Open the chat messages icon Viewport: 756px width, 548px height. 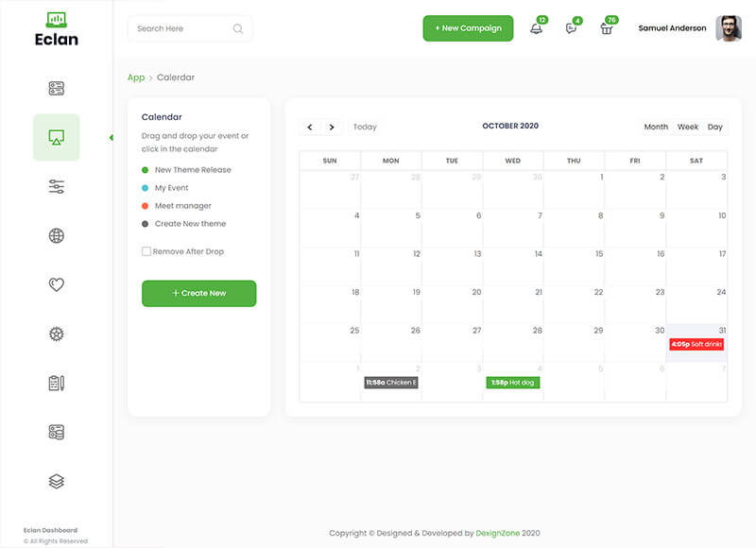[571, 28]
